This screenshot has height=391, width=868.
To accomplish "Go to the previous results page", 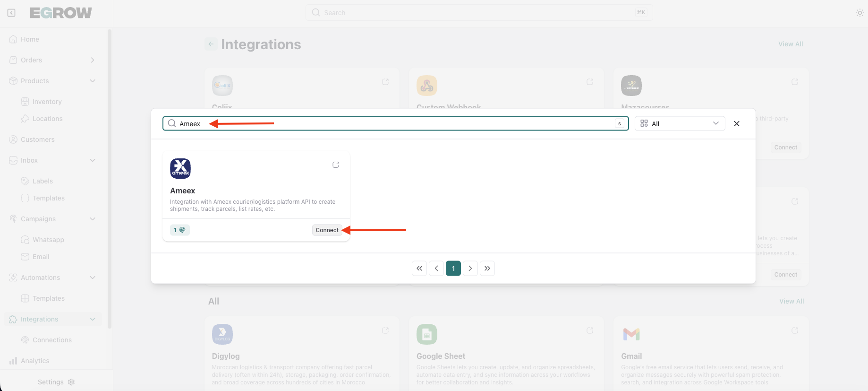I will (x=436, y=268).
